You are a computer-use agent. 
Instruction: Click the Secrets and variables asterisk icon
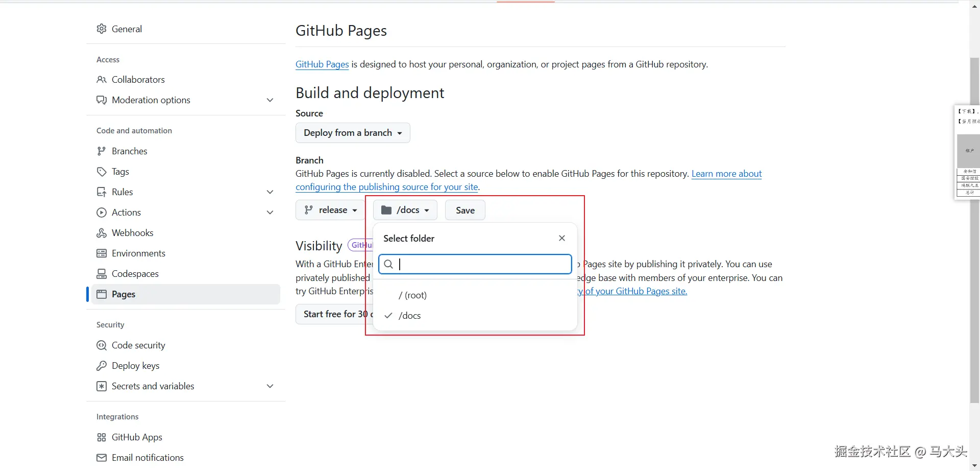[102, 386]
